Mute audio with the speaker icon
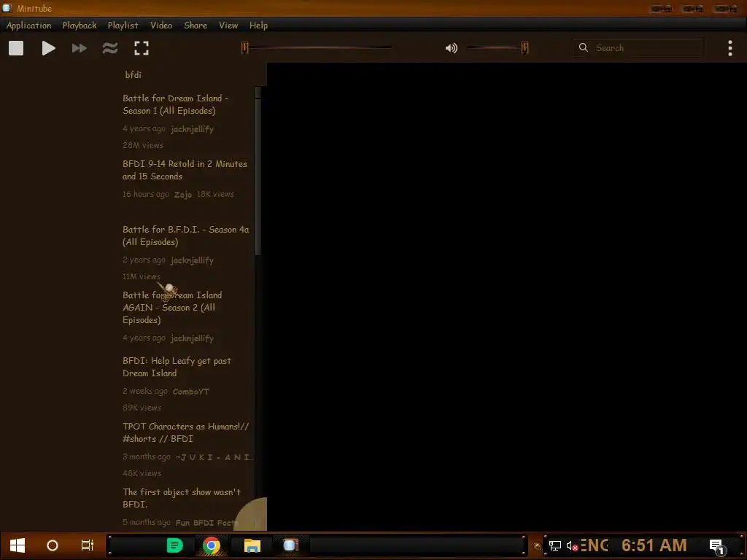Image resolution: width=747 pixels, height=560 pixels. tap(451, 48)
